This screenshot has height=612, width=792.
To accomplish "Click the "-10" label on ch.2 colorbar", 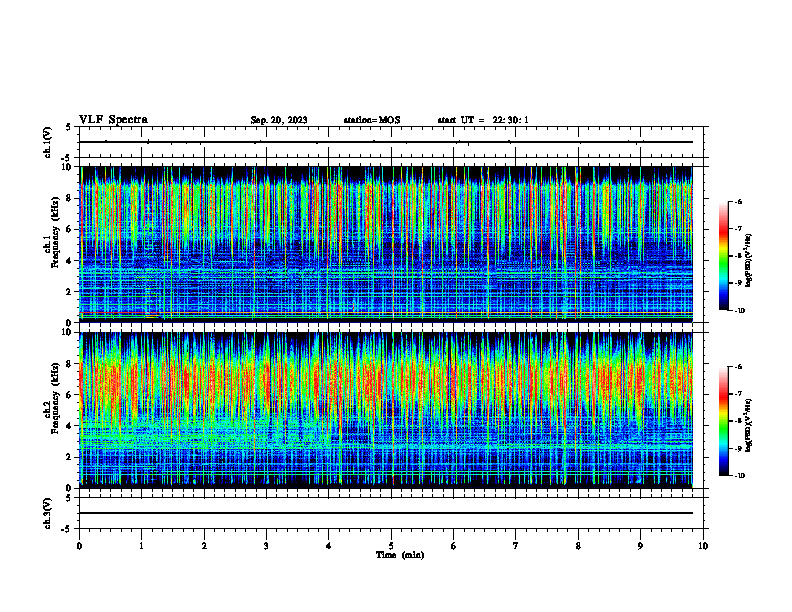I will pos(739,476).
